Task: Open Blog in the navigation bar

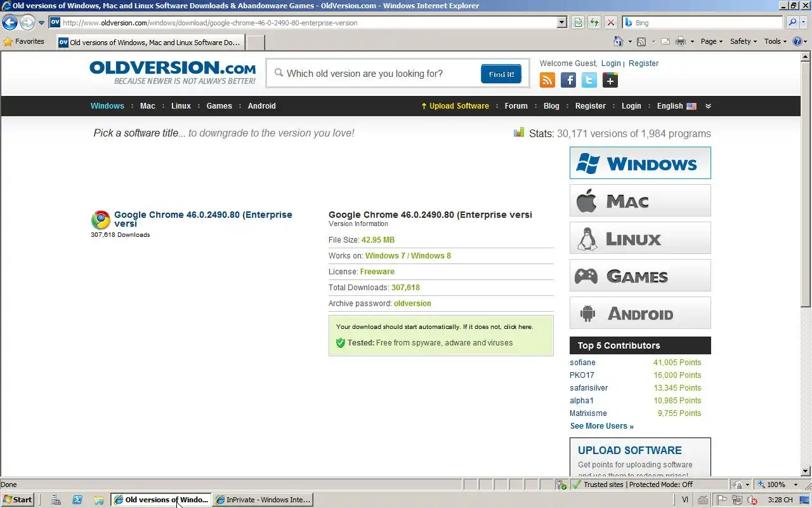Action: tap(551, 106)
